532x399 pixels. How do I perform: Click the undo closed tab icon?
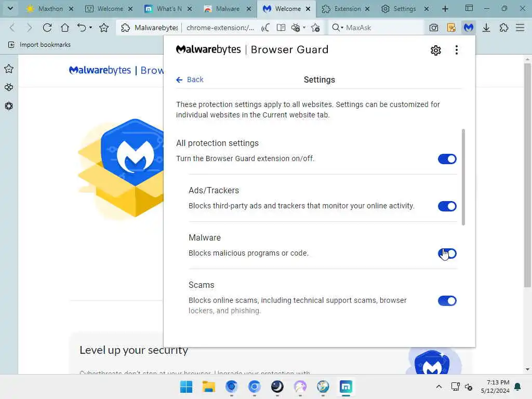(x=82, y=28)
